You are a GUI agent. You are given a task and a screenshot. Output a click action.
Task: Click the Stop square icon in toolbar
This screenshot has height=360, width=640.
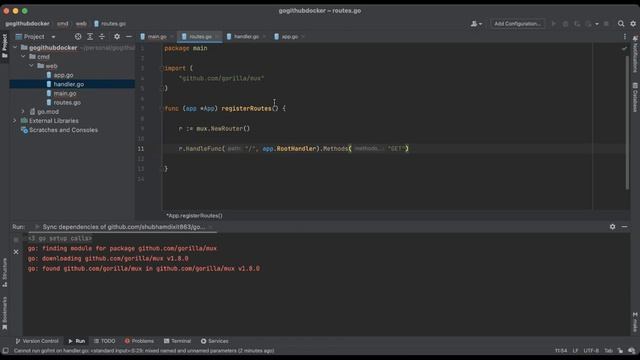tap(606, 24)
